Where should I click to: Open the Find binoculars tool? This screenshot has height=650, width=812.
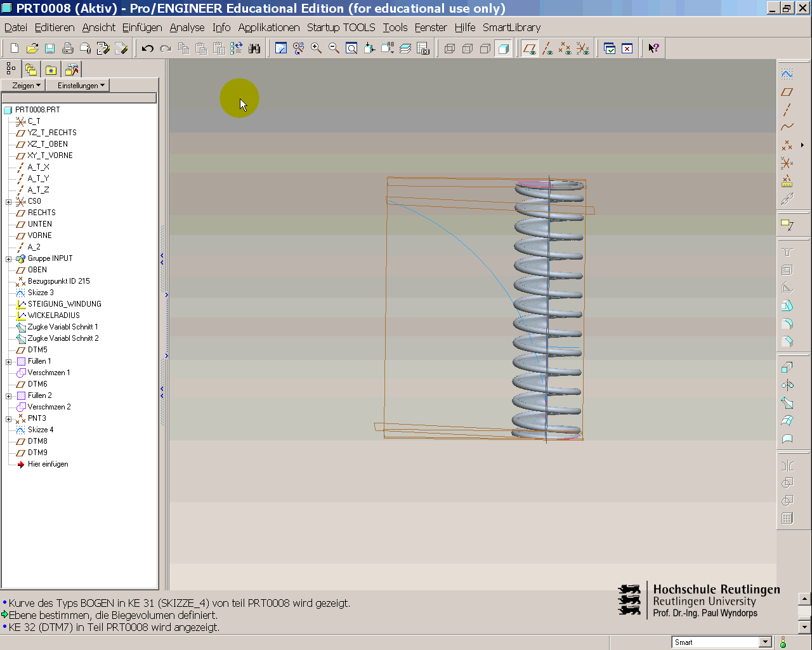pyautogui.click(x=254, y=48)
